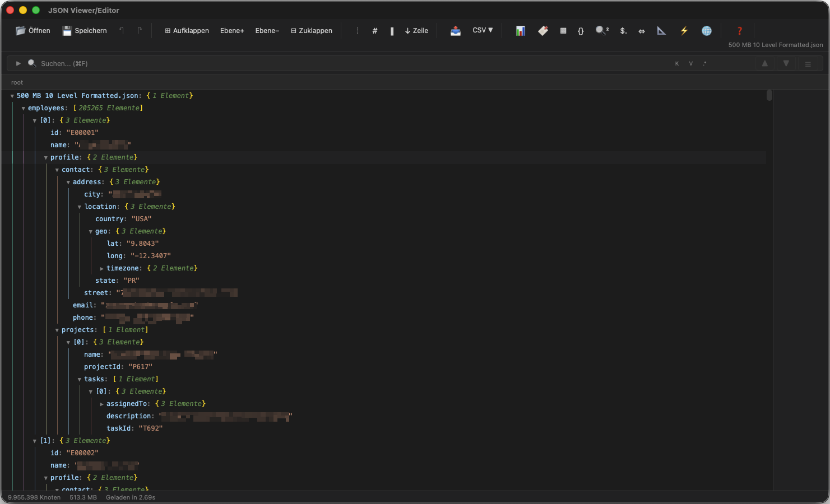Click the lightning bolt icon
The height and width of the screenshot is (504, 830).
click(x=684, y=31)
